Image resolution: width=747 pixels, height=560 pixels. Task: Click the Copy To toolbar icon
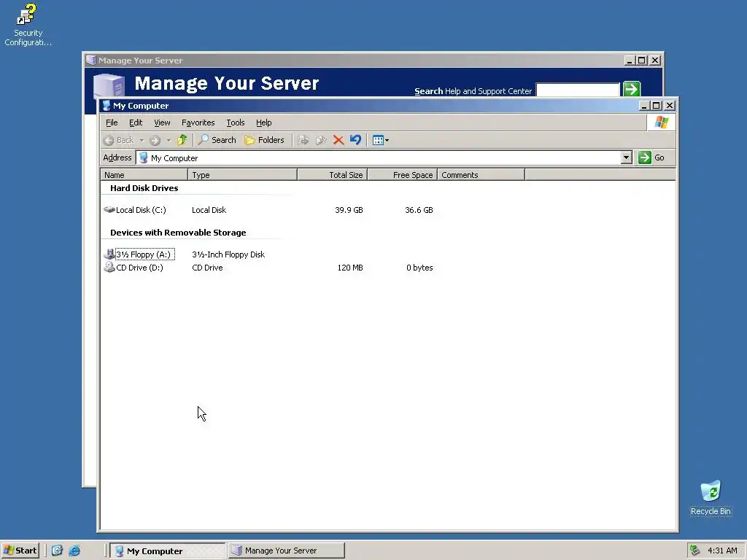click(x=321, y=140)
